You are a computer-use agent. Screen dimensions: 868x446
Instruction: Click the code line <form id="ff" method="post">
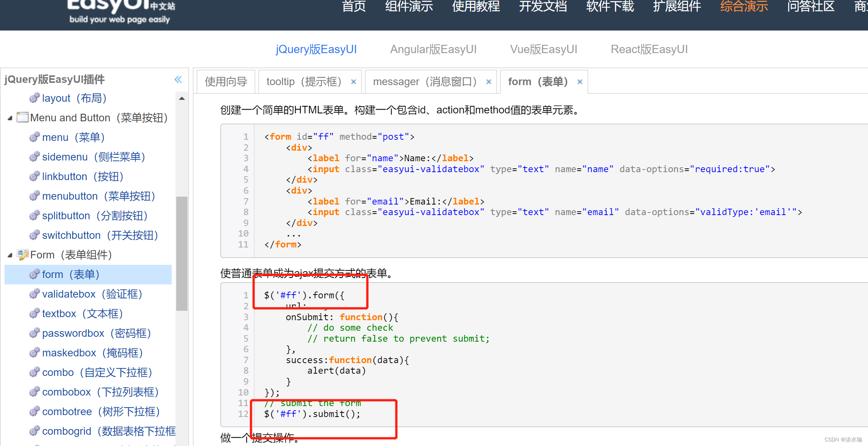point(339,137)
